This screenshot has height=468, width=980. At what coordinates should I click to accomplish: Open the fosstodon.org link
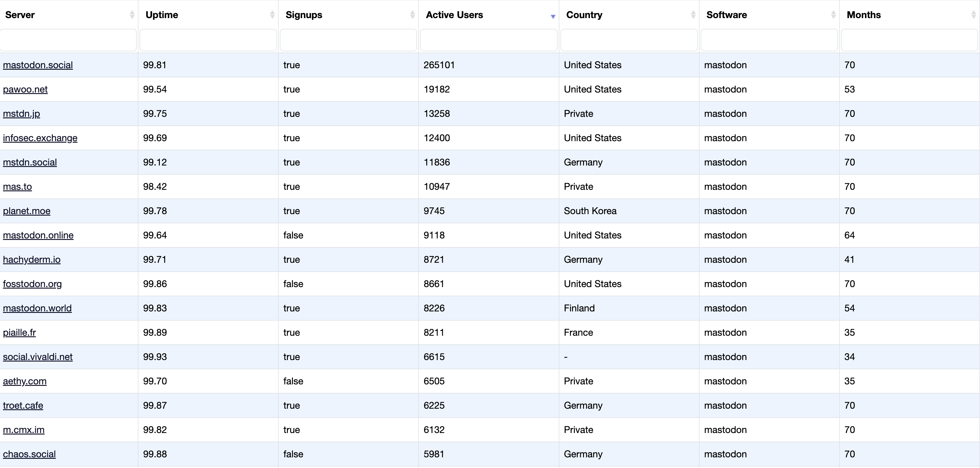click(32, 284)
